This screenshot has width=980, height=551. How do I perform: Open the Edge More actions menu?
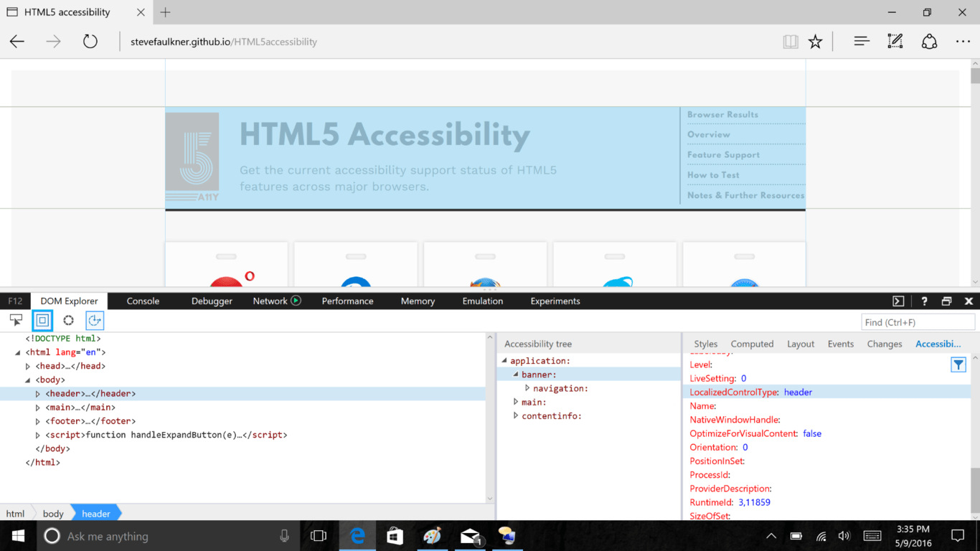pyautogui.click(x=963, y=42)
